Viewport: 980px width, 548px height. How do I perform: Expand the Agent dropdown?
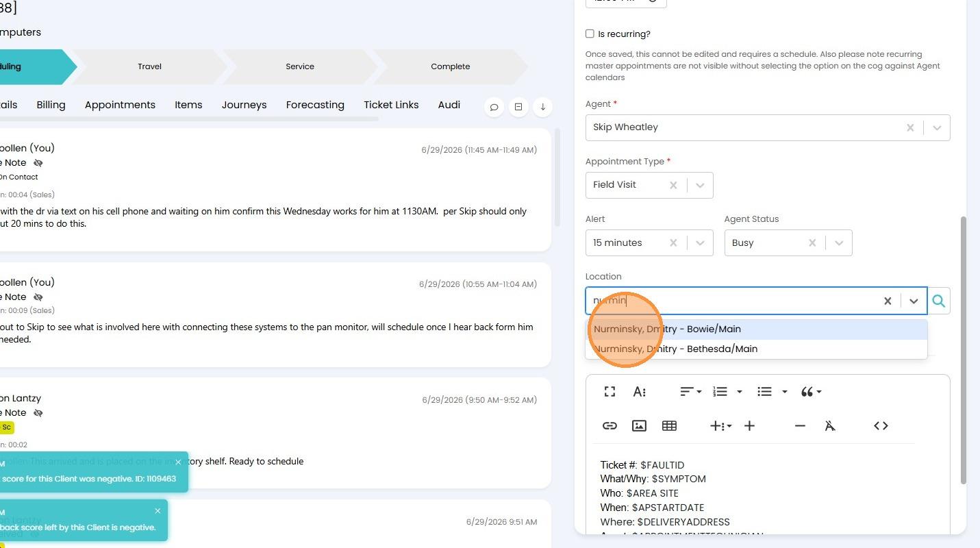coord(937,127)
